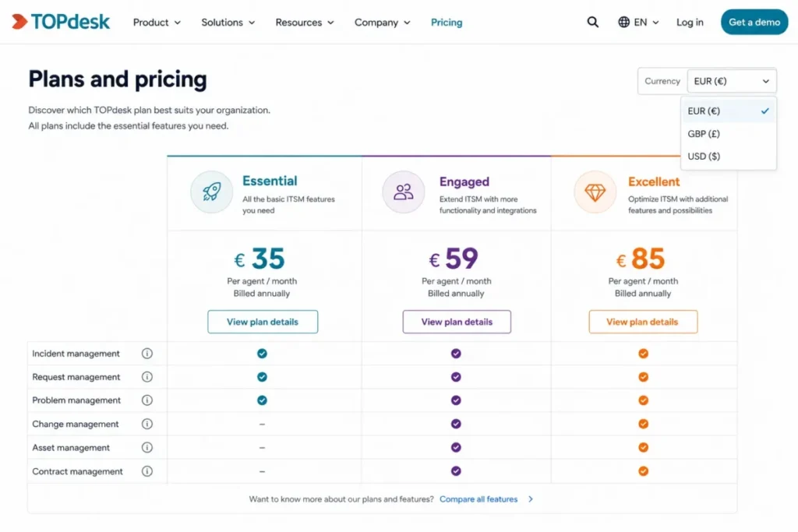Screen dimensions: 798x532
Task: Click the Essential plan title
Action: 270,181
